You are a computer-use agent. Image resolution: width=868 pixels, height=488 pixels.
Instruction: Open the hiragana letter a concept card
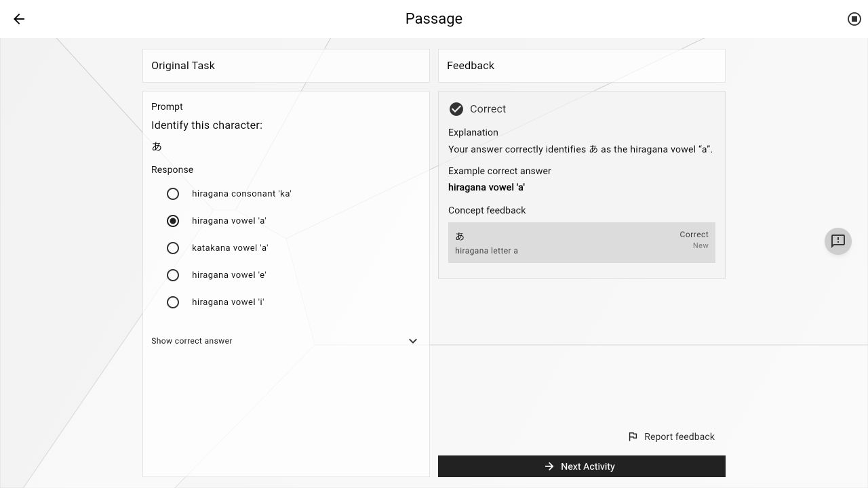(x=582, y=243)
